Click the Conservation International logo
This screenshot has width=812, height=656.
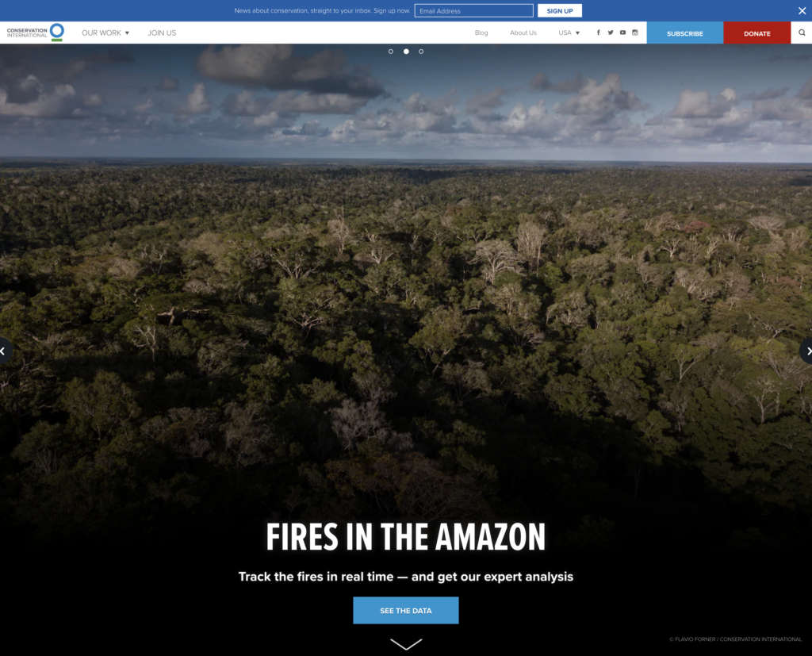[35, 33]
